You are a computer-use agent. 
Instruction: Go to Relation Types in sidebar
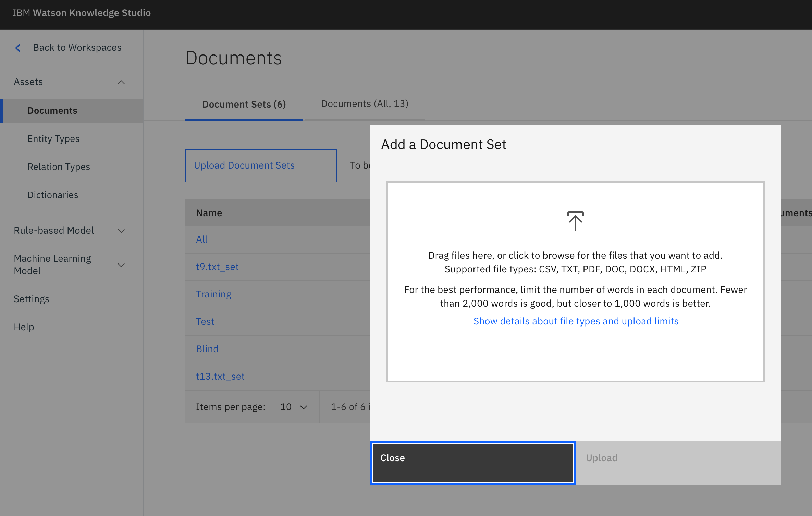point(59,167)
